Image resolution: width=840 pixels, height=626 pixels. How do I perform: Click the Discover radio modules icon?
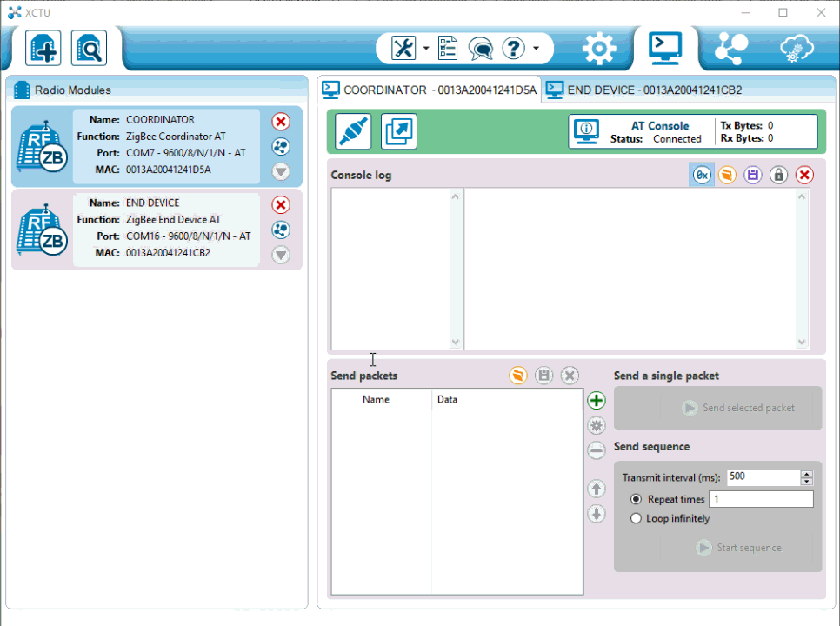point(89,49)
